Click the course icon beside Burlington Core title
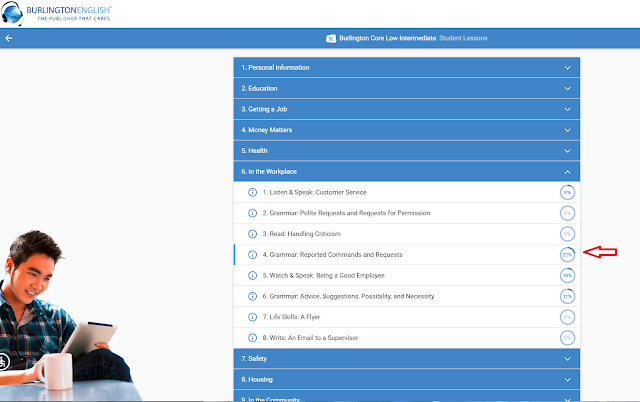 tap(331, 38)
